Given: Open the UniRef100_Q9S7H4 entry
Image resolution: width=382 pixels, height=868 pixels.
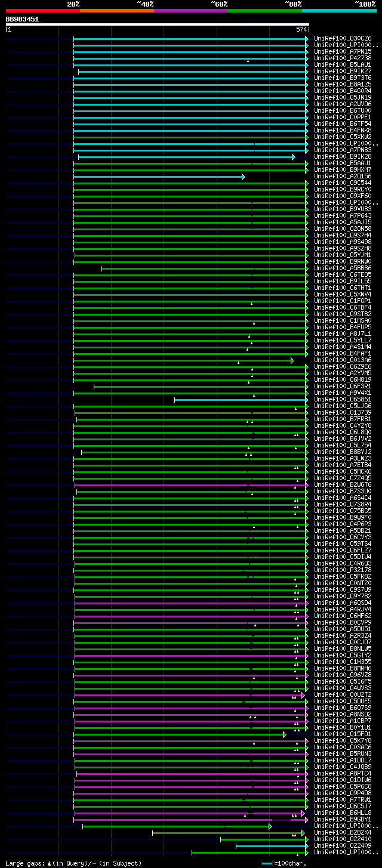Looking at the screenshot, I should [343, 235].
